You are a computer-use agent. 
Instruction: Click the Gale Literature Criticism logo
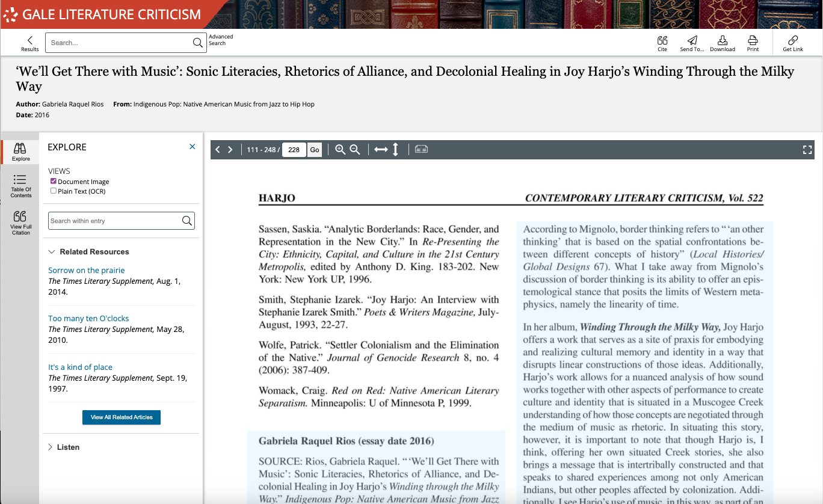click(x=102, y=14)
